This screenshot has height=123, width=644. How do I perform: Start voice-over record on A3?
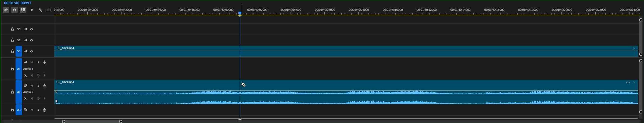[45, 110]
